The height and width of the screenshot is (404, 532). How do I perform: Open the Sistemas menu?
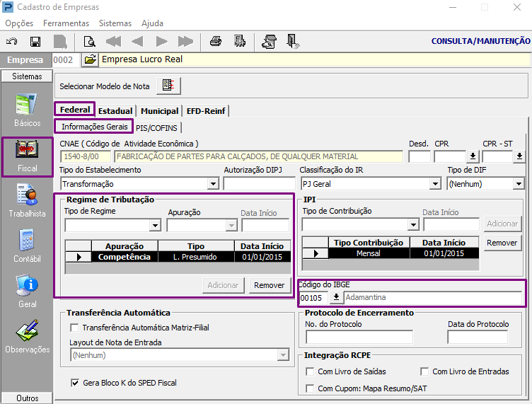click(x=115, y=23)
